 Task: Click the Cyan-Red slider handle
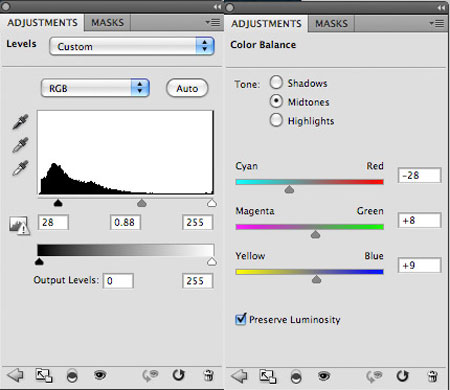pyautogui.click(x=289, y=189)
